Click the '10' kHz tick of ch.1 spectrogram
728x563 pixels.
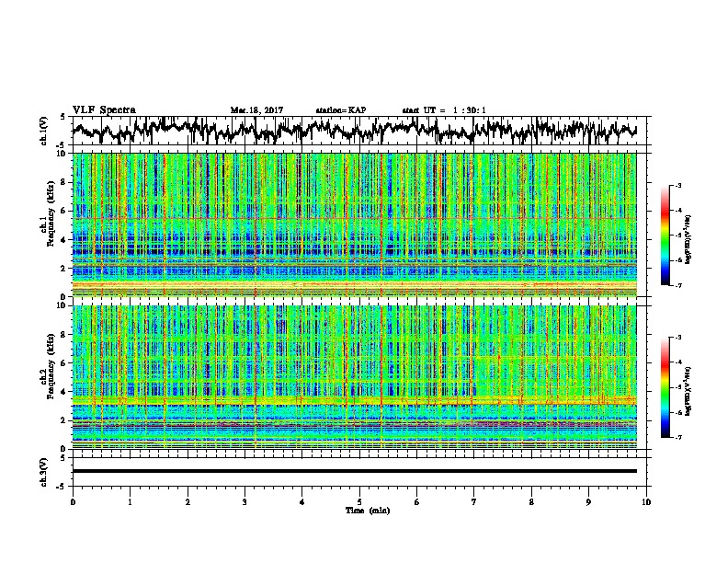pos(63,154)
